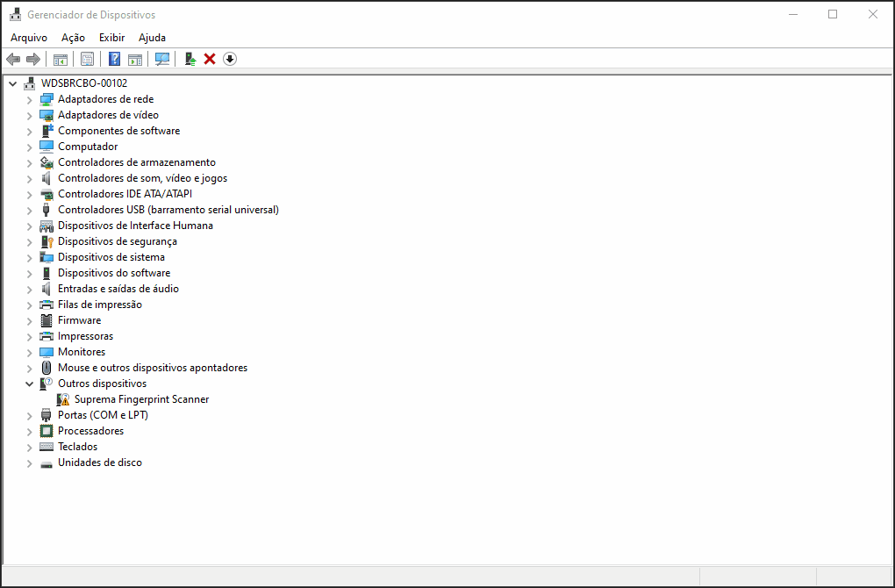Click Show/Hide Console Tree toolbar icon
This screenshot has width=895, height=588.
61,59
